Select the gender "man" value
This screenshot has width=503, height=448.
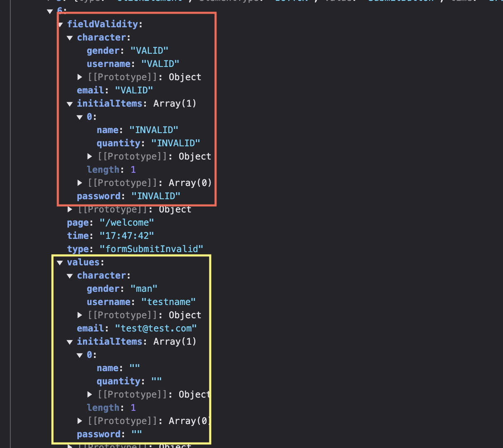(144, 289)
